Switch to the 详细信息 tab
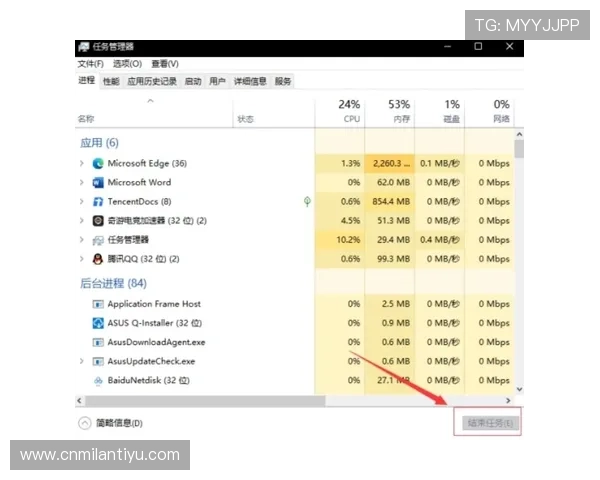 250,82
